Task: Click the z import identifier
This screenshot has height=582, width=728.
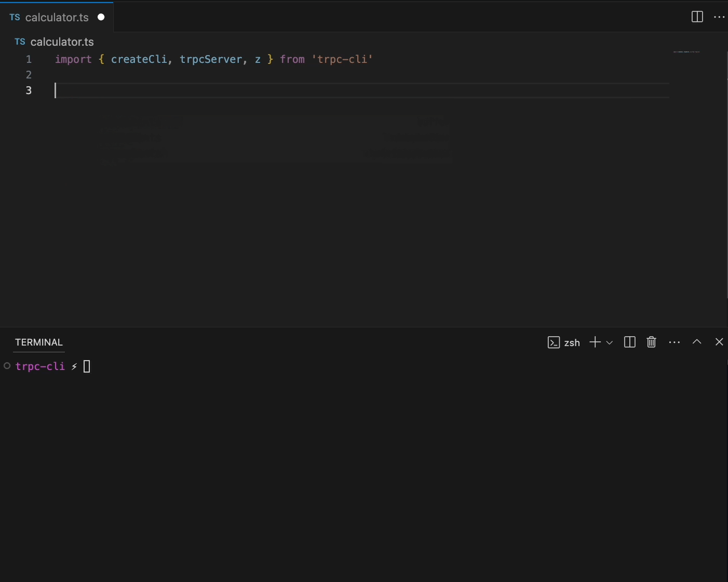Action: [x=258, y=59]
